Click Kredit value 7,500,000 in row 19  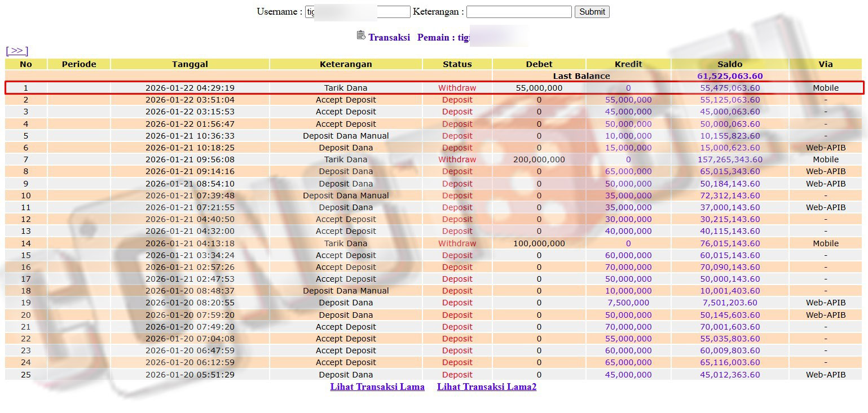click(628, 303)
